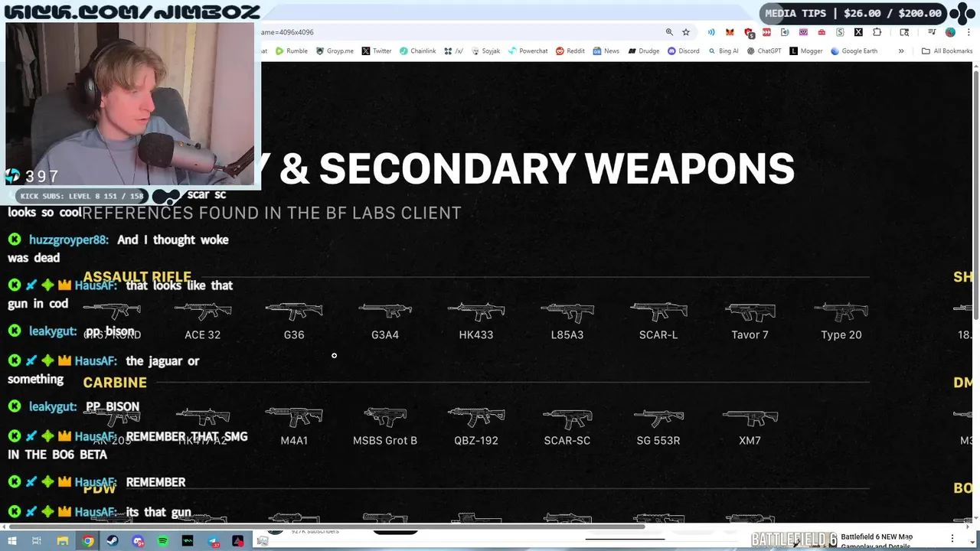The width and height of the screenshot is (980, 551).
Task: Click the MetaMask fox extension icon
Action: coord(730,32)
